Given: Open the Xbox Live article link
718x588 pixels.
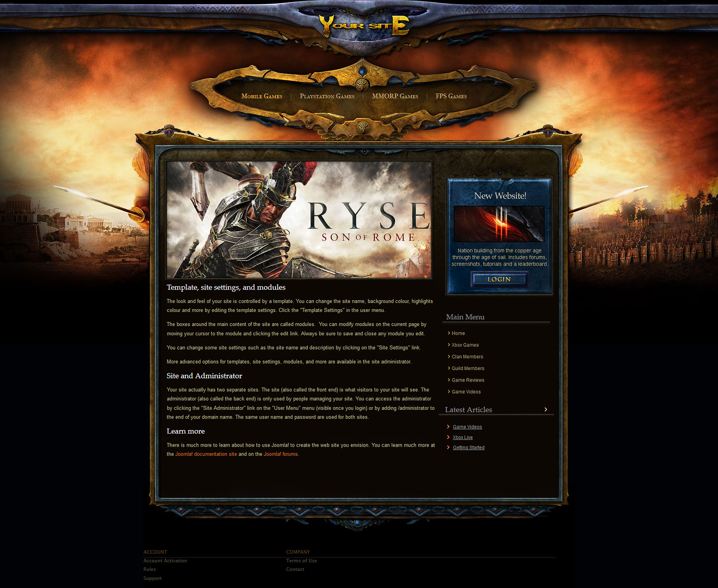Looking at the screenshot, I should pos(462,438).
